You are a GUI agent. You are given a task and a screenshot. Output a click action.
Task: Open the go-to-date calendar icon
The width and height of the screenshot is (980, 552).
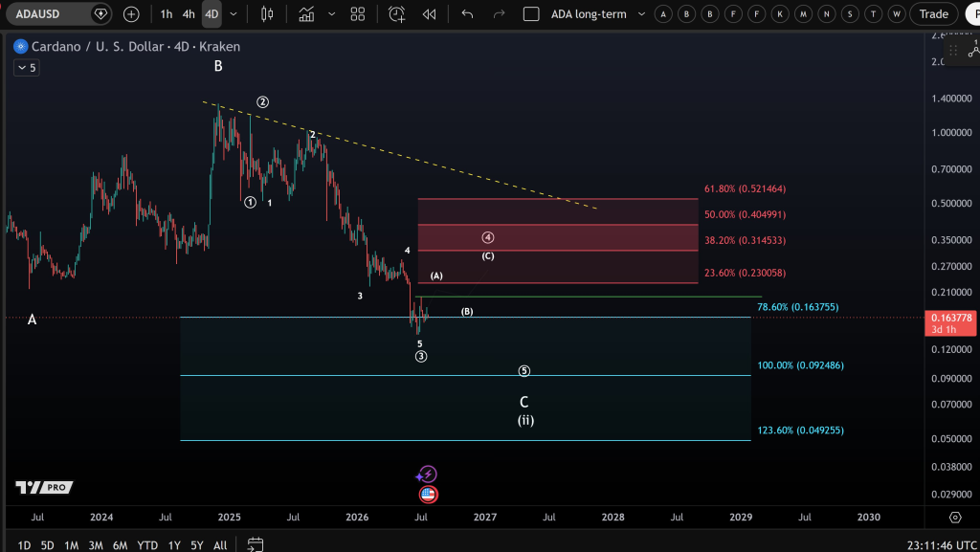[x=255, y=544]
